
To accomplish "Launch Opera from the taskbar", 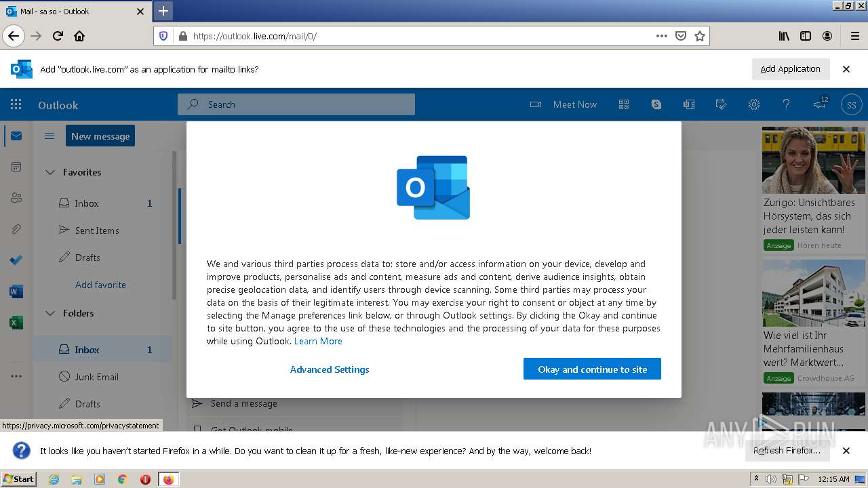I will (145, 479).
